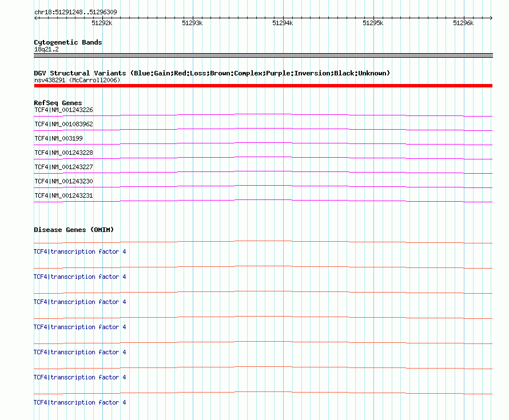Click the 51292k ruler position label
This screenshot has height=420, width=509.
[102, 23]
